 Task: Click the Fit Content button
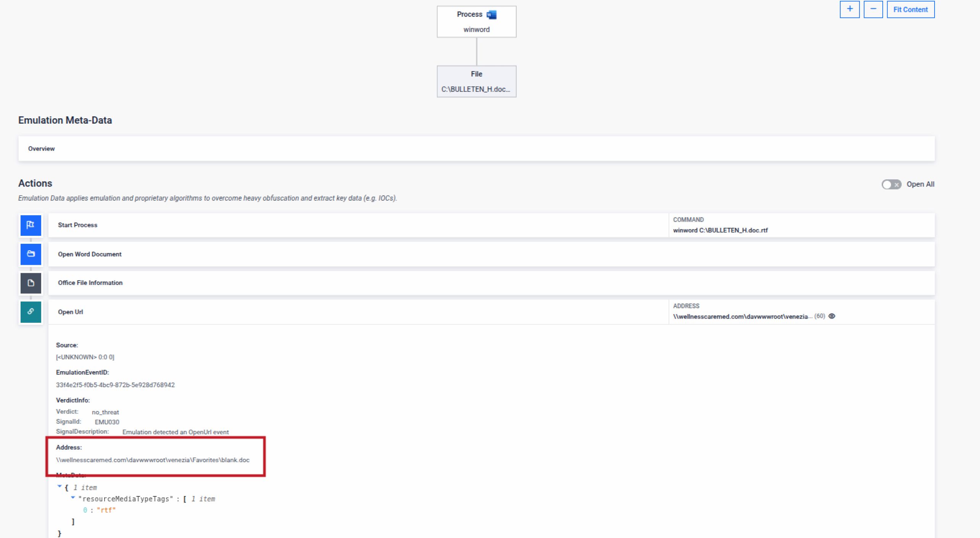coord(910,10)
